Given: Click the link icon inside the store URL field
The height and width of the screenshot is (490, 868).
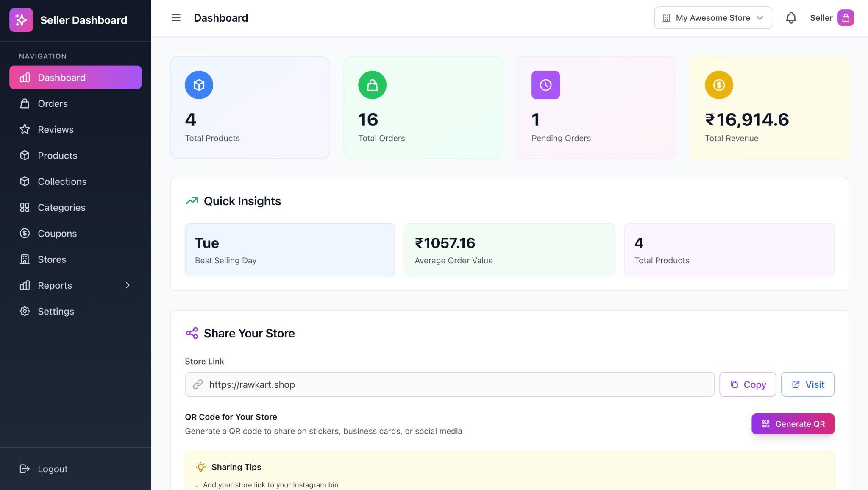Looking at the screenshot, I should (x=198, y=384).
